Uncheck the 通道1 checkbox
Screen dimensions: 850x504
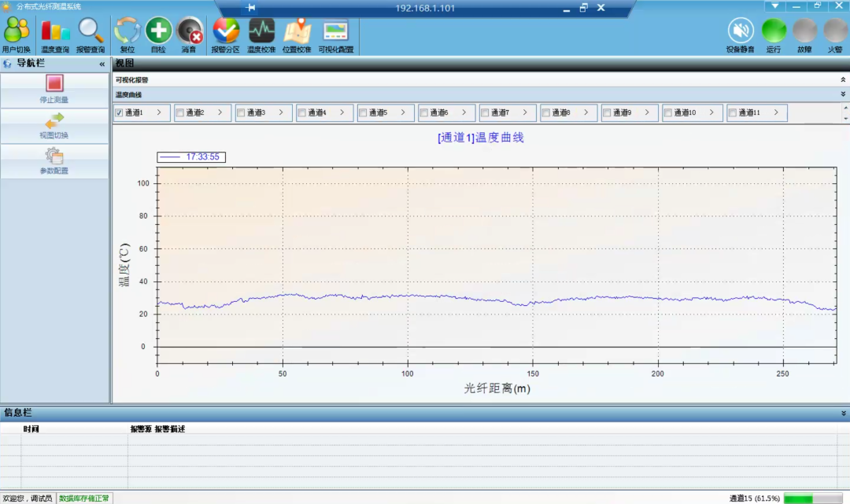(120, 112)
